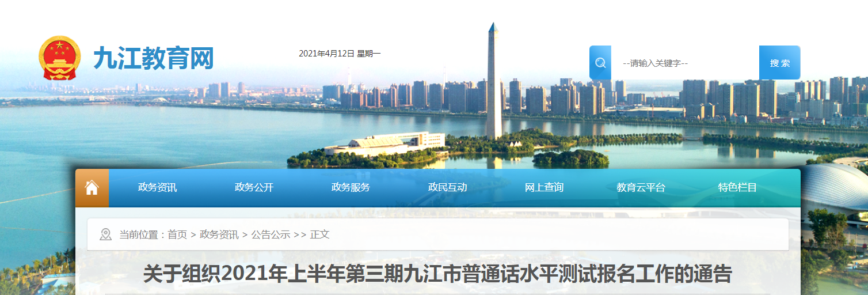
Task: Select 政务服务 from the navigation bar
Action: click(x=351, y=188)
